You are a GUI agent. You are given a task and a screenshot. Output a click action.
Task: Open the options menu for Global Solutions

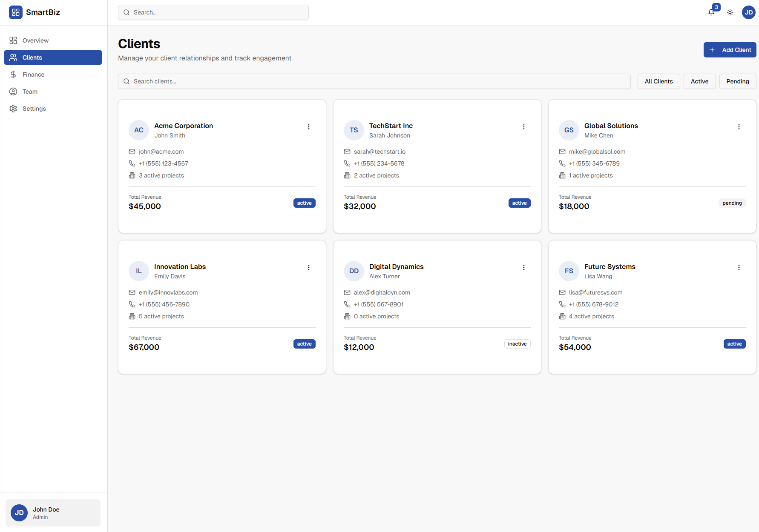tap(739, 126)
